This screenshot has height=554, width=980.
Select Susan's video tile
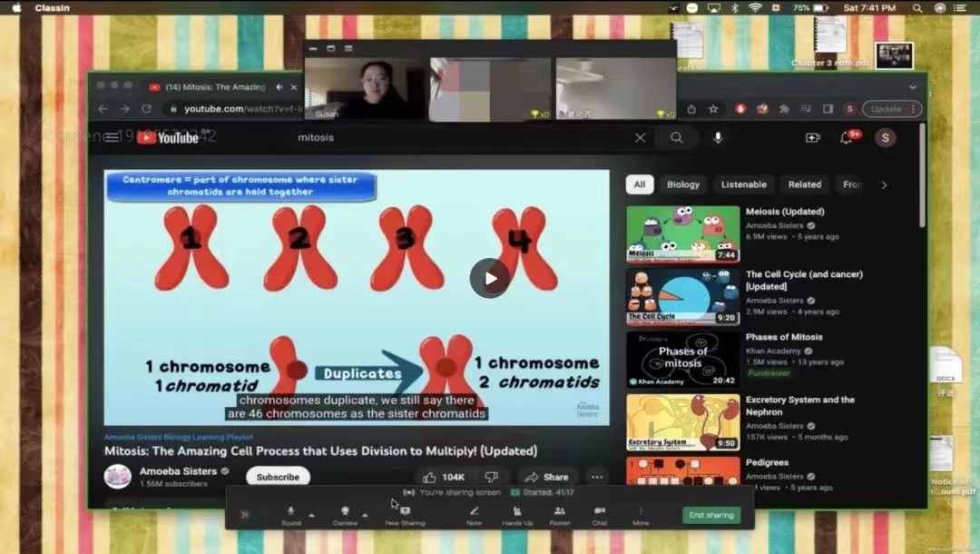(365, 89)
